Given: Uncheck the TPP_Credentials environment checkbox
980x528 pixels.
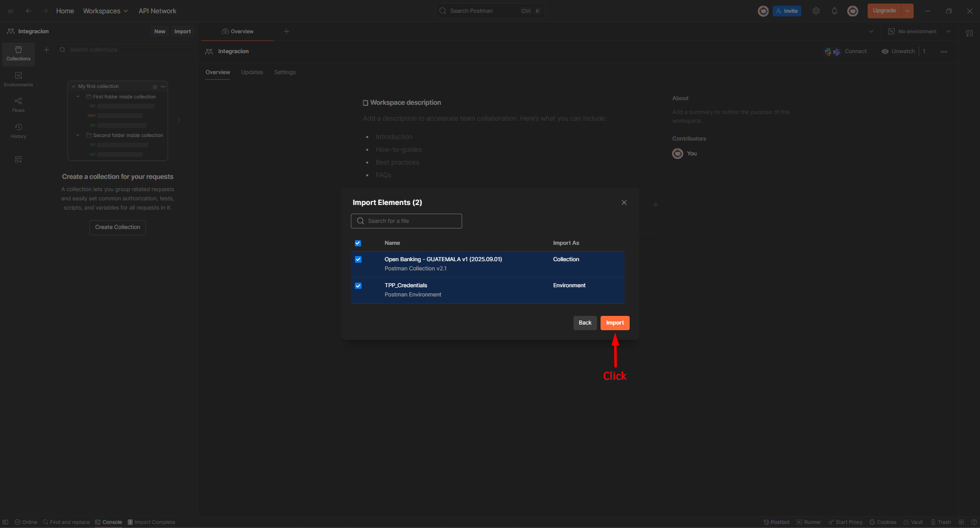Looking at the screenshot, I should point(358,286).
